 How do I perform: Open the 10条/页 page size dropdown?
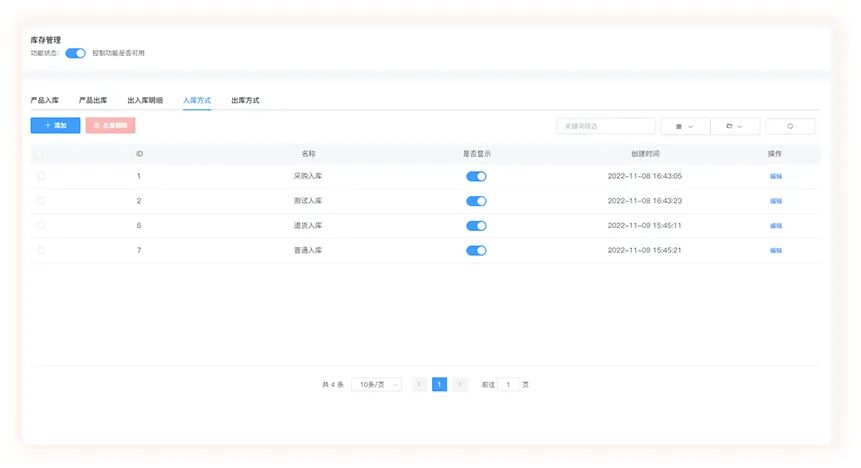(377, 385)
